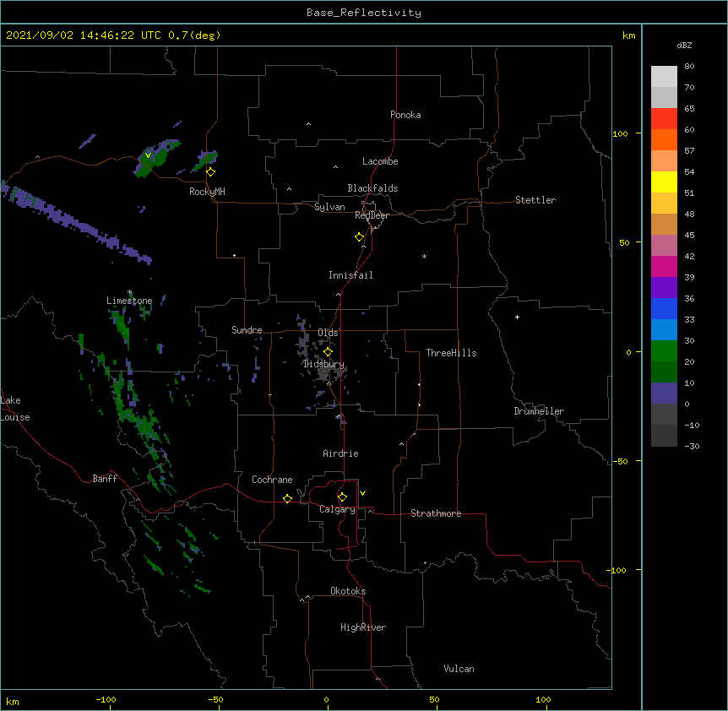Click the Olds town label
728x711 pixels.
coord(328,333)
